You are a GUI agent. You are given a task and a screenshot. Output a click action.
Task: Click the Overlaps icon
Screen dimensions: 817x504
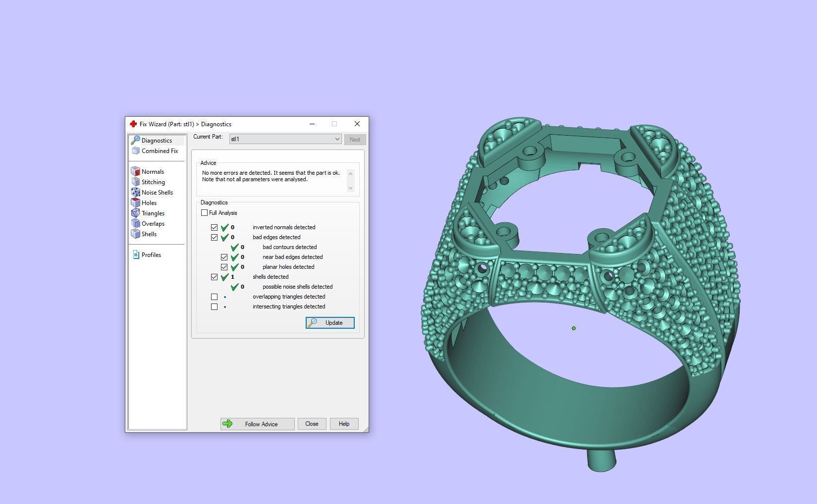click(136, 224)
